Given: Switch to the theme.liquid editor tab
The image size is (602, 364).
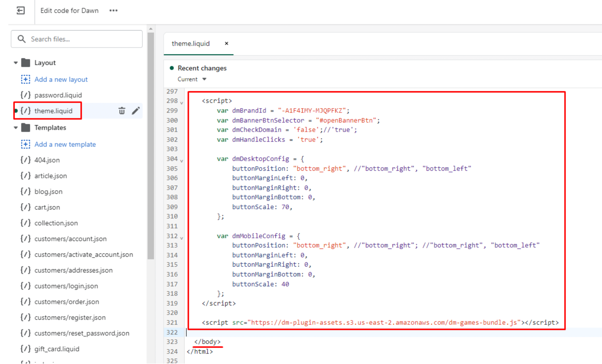Looking at the screenshot, I should pyautogui.click(x=190, y=44).
